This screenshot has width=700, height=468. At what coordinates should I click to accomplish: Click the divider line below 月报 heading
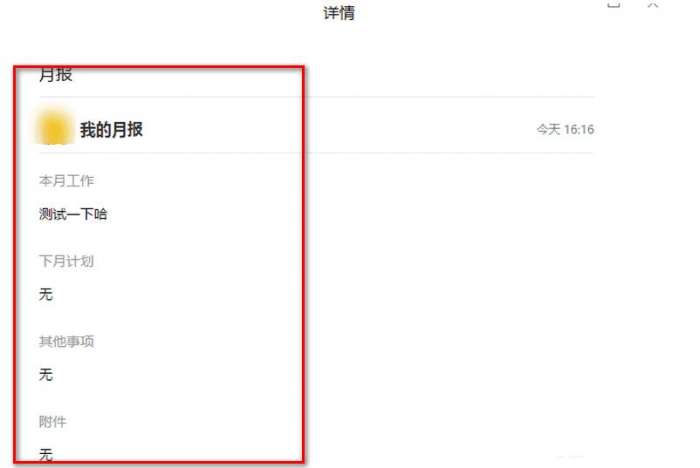[317, 96]
